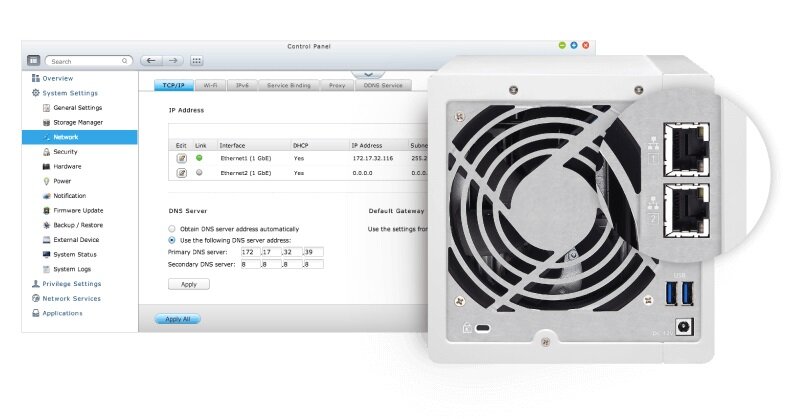The width and height of the screenshot is (800, 419).
Task: Select Use the following DNS server address
Action: pos(172,241)
